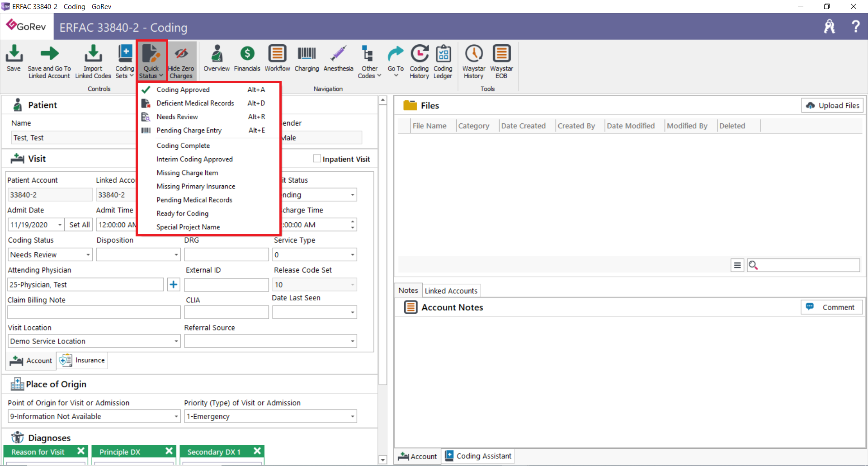The image size is (868, 466).
Task: Click the user profile icon in header
Action: (x=830, y=27)
